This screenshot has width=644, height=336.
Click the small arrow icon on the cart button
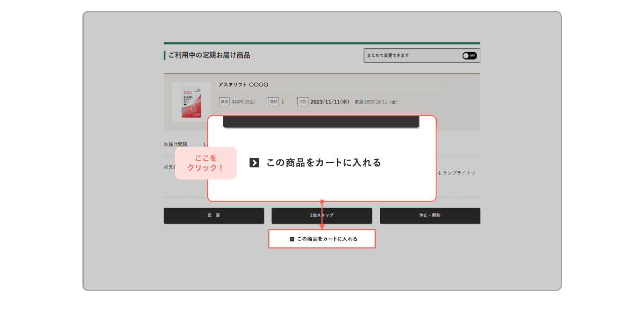(x=292, y=239)
